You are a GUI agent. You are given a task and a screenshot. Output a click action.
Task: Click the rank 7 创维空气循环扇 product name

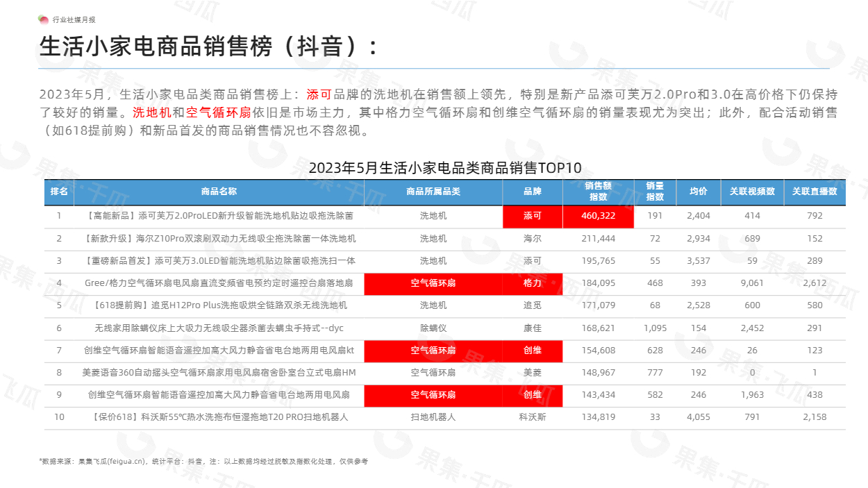coord(219,350)
